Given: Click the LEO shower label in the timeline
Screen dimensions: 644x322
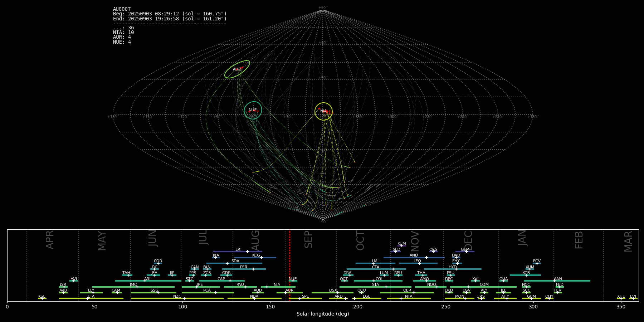Looking at the screenshot, I should pos(417,261).
